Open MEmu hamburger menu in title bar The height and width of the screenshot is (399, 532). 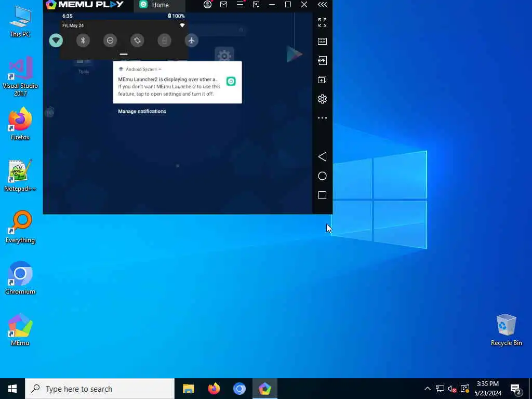pyautogui.click(x=240, y=4)
